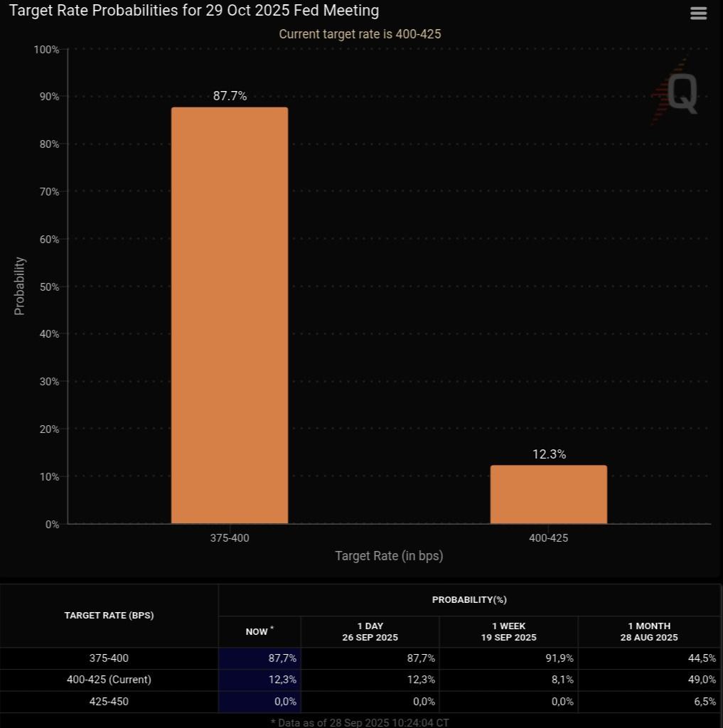The height and width of the screenshot is (728, 723).
Task: Select the 12.3% probability bar
Action: (548, 494)
